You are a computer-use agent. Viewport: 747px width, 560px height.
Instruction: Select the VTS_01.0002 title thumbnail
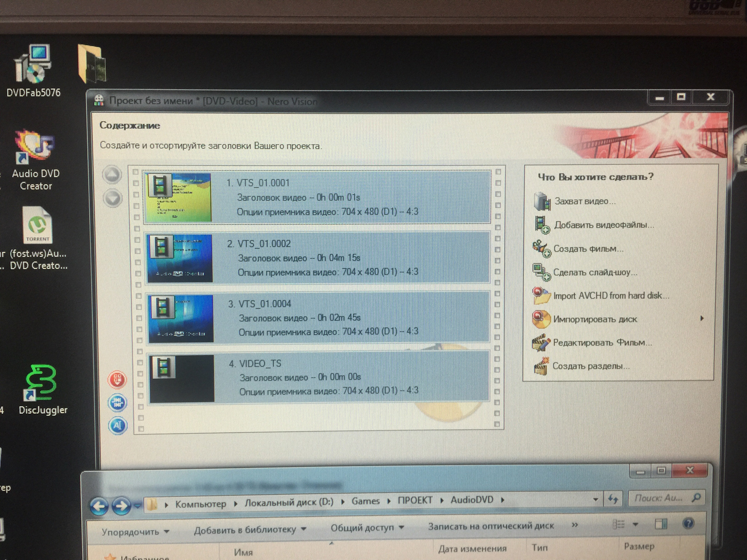pyautogui.click(x=180, y=258)
